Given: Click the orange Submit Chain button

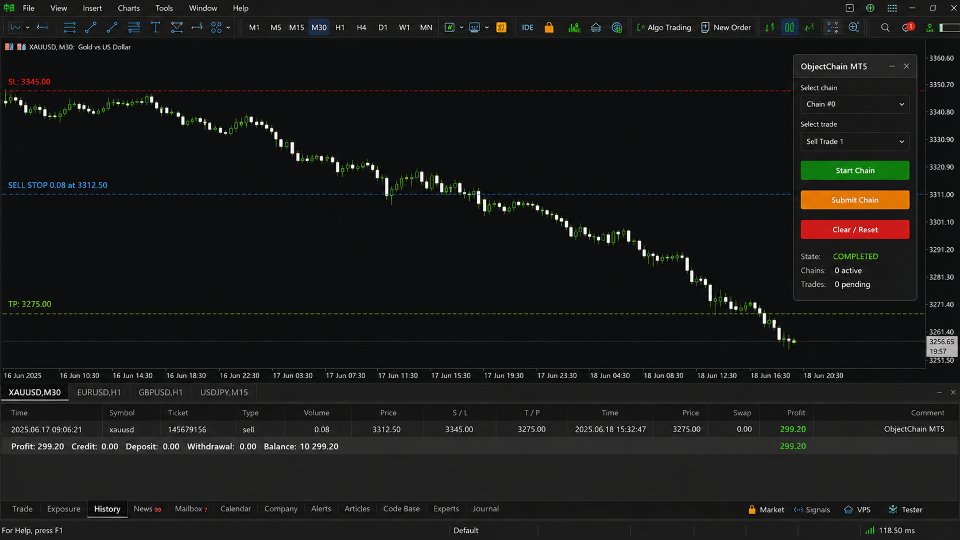Looking at the screenshot, I should [855, 200].
